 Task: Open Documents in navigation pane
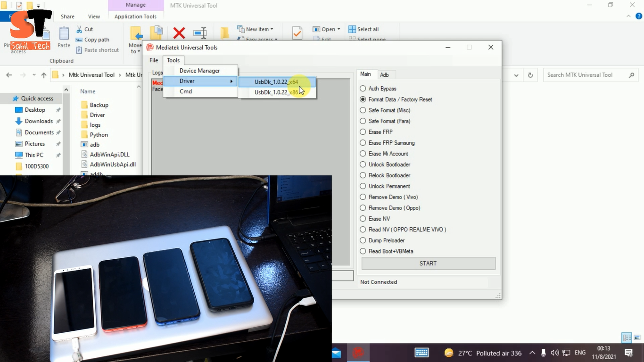coord(35,132)
